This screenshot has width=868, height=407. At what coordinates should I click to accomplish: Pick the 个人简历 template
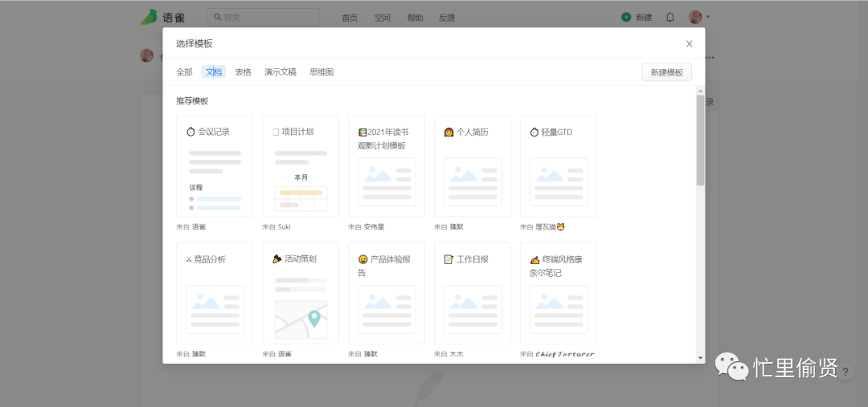coord(473,166)
